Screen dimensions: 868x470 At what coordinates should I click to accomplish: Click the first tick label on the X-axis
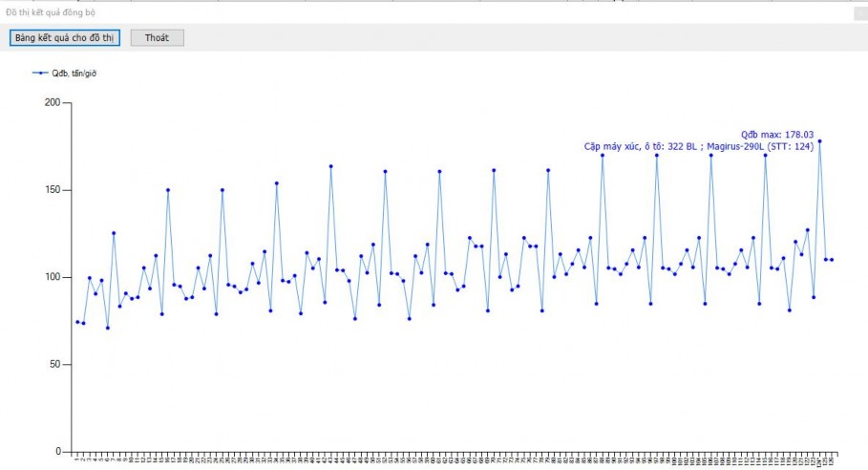(x=77, y=459)
